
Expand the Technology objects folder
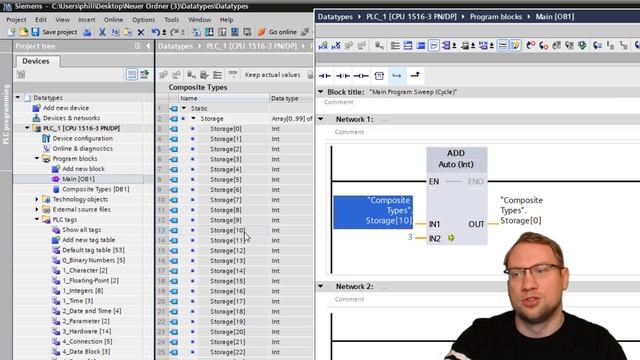click(x=37, y=199)
